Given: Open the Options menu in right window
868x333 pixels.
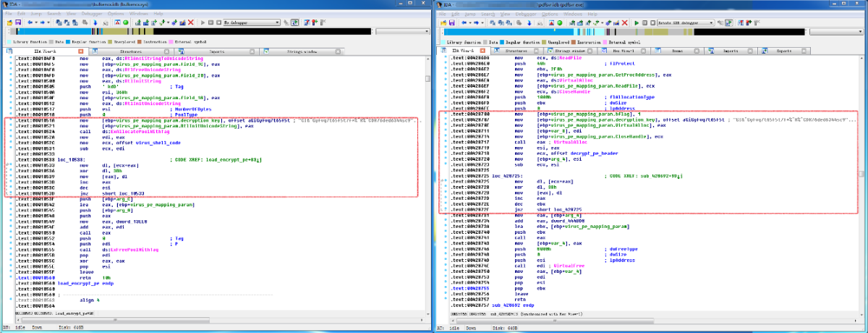Looking at the screenshot, I should [x=548, y=13].
